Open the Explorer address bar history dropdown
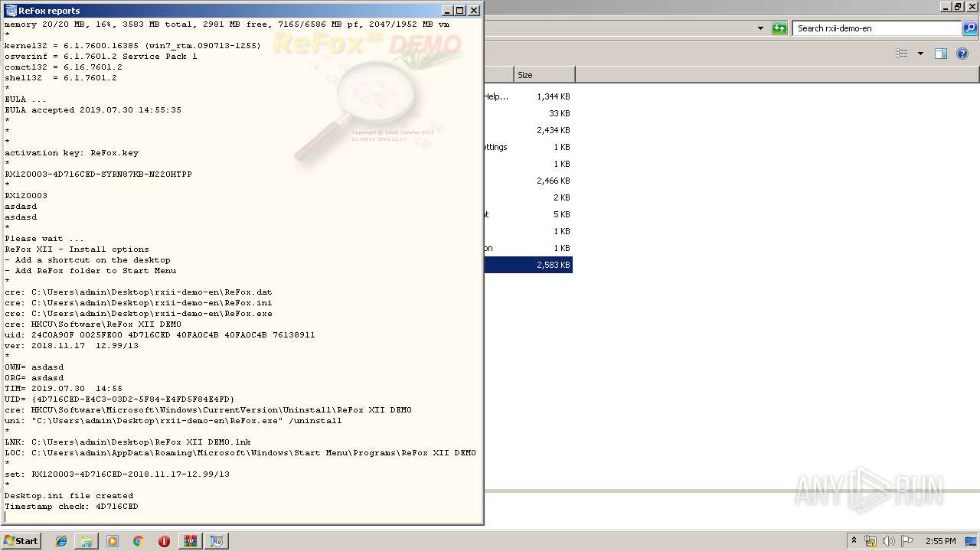 click(760, 28)
